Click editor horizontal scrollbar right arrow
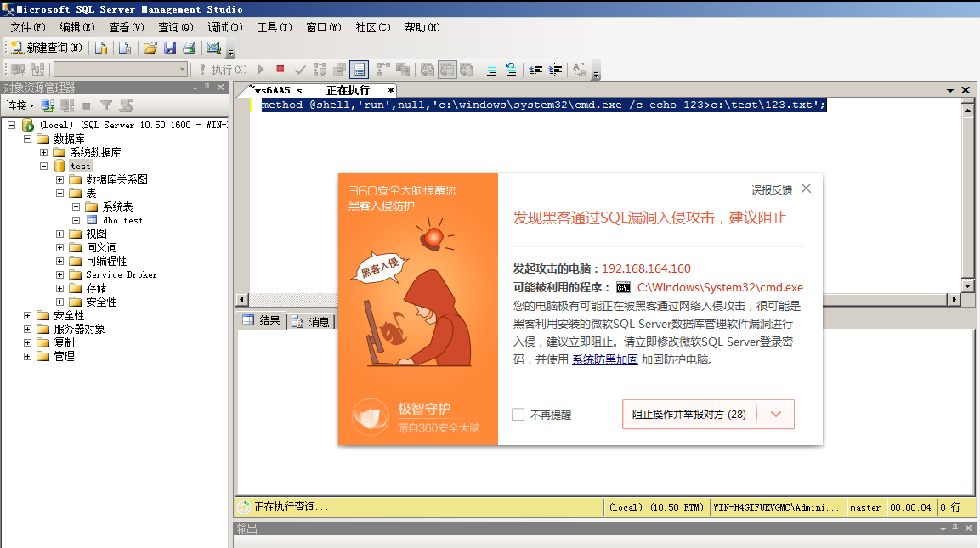The width and height of the screenshot is (980, 548). (954, 299)
